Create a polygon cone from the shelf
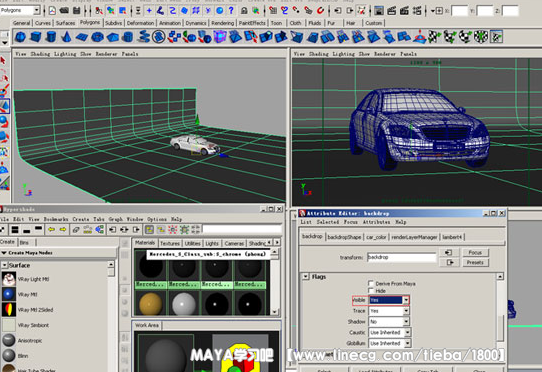Image resolution: width=542 pixels, height=372 pixels. coord(66,37)
